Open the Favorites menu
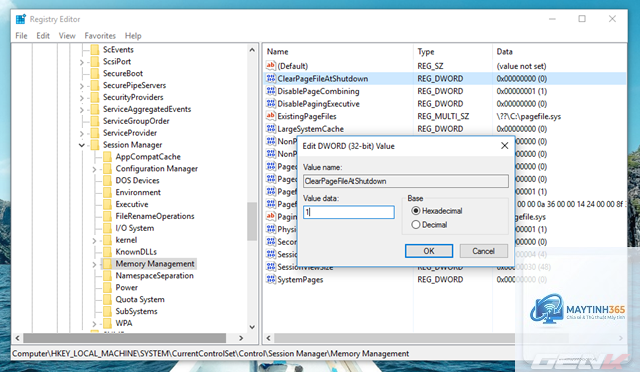Screen dimensions: 640x372 point(100,36)
